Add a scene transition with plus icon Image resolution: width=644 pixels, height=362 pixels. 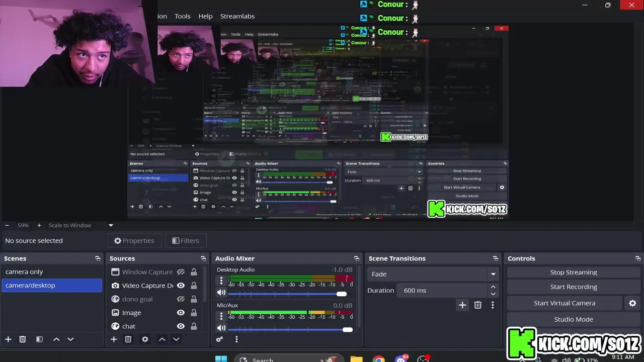point(462,305)
